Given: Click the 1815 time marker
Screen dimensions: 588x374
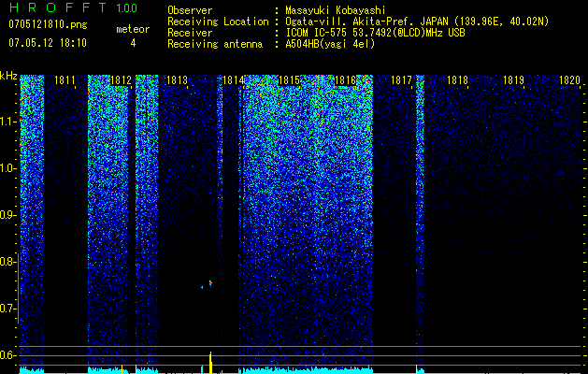Looking at the screenshot, I should point(290,80).
